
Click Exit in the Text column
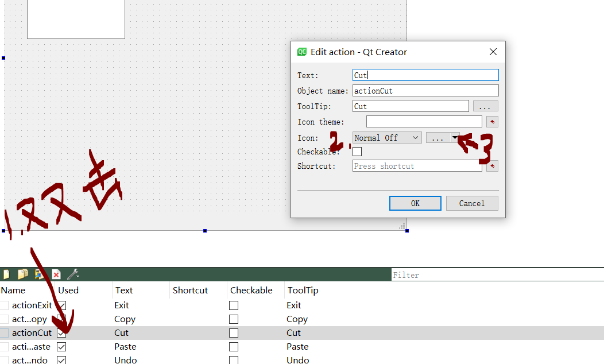[x=122, y=305]
